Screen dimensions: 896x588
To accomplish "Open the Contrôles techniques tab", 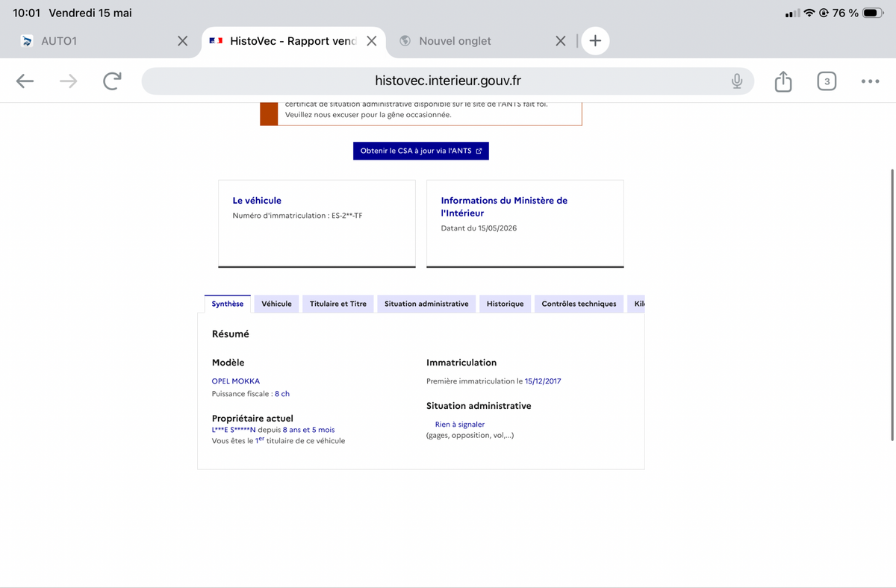I will coord(579,304).
